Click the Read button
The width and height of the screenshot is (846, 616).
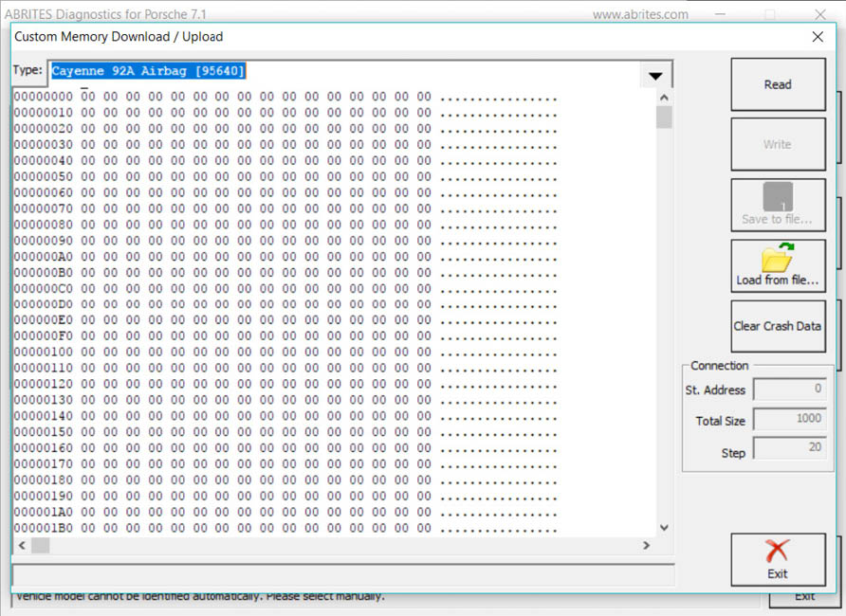[x=778, y=84]
